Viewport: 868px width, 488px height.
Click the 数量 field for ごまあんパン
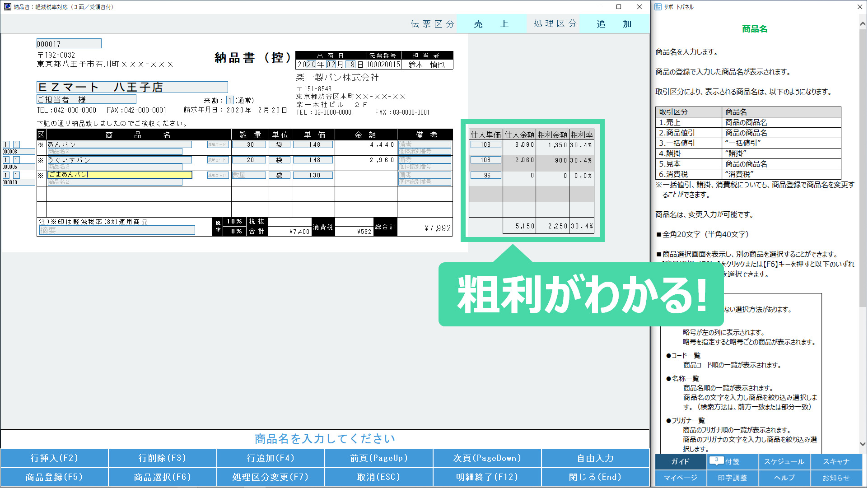(249, 176)
